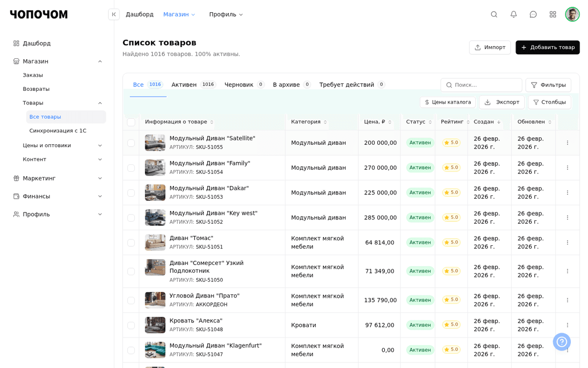Open row actions for Модульный Диван "Key west"

(567, 217)
